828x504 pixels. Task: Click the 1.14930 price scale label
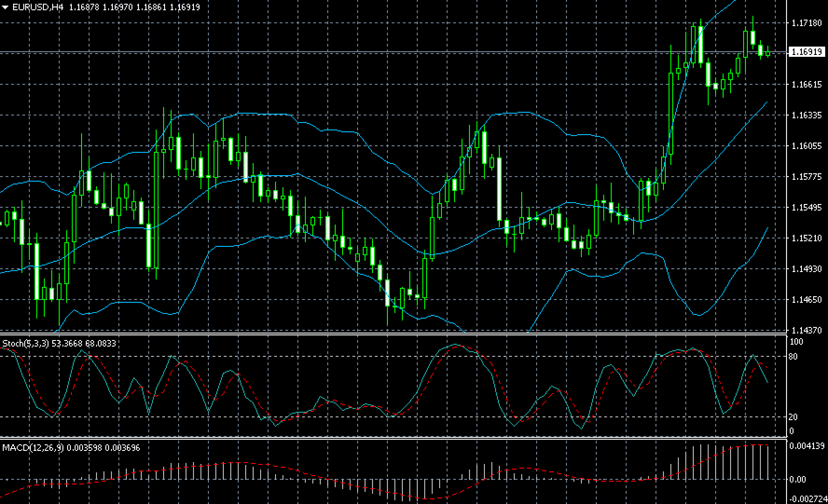point(807,269)
